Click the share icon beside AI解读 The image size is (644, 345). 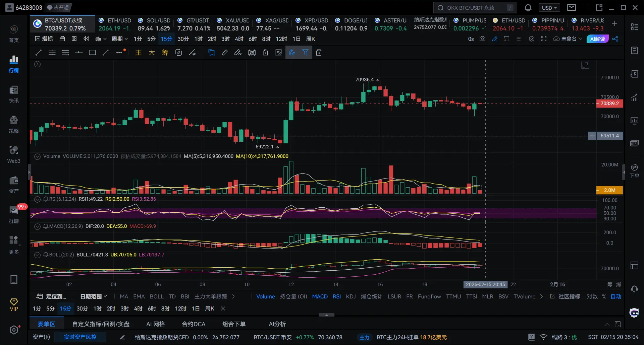[615, 39]
